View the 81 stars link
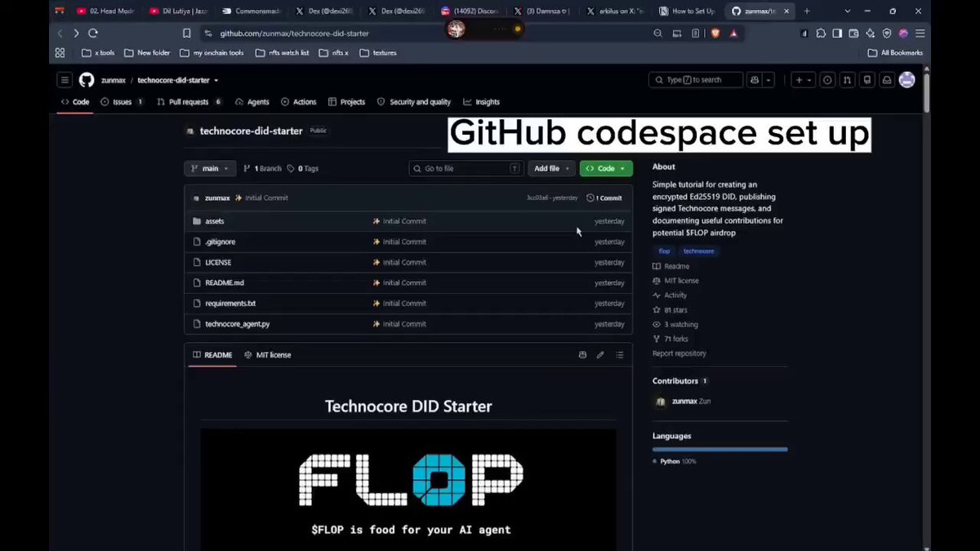Image resolution: width=980 pixels, height=551 pixels. tap(670, 310)
